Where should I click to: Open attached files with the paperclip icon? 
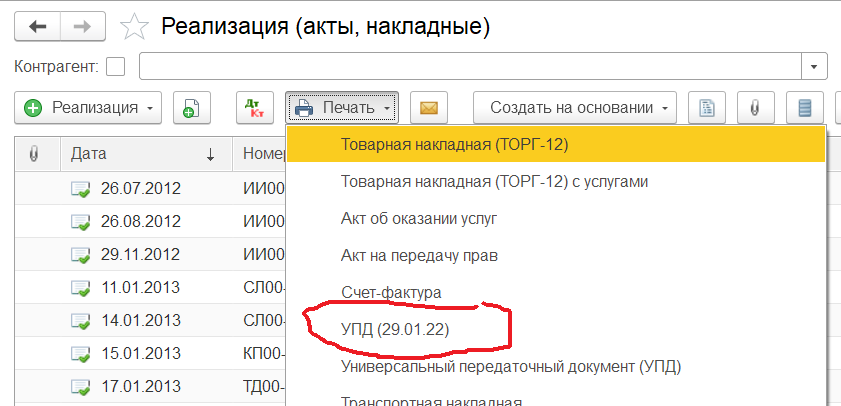[756, 108]
